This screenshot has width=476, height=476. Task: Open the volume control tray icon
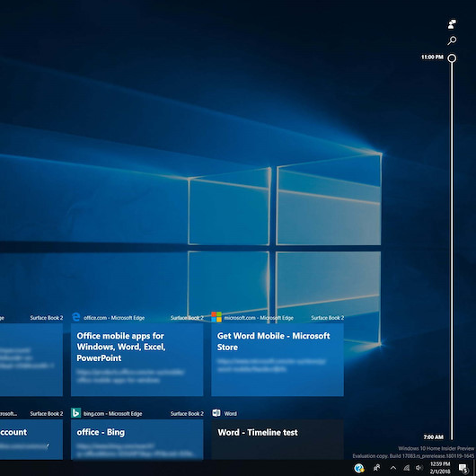419,468
